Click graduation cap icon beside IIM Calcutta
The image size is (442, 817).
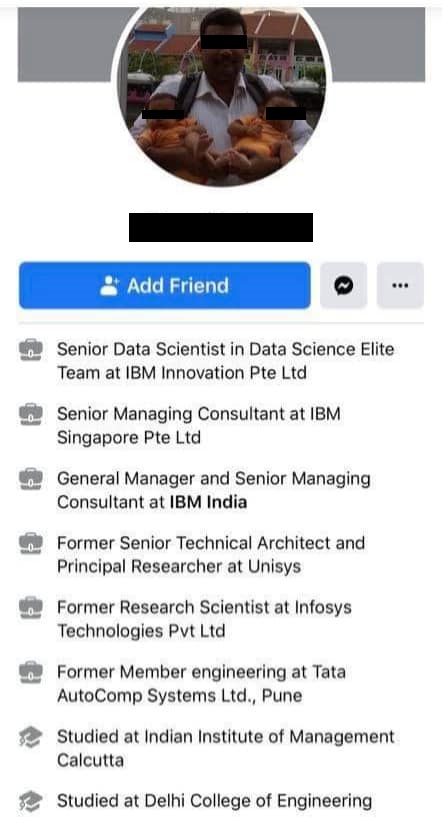(x=31, y=737)
